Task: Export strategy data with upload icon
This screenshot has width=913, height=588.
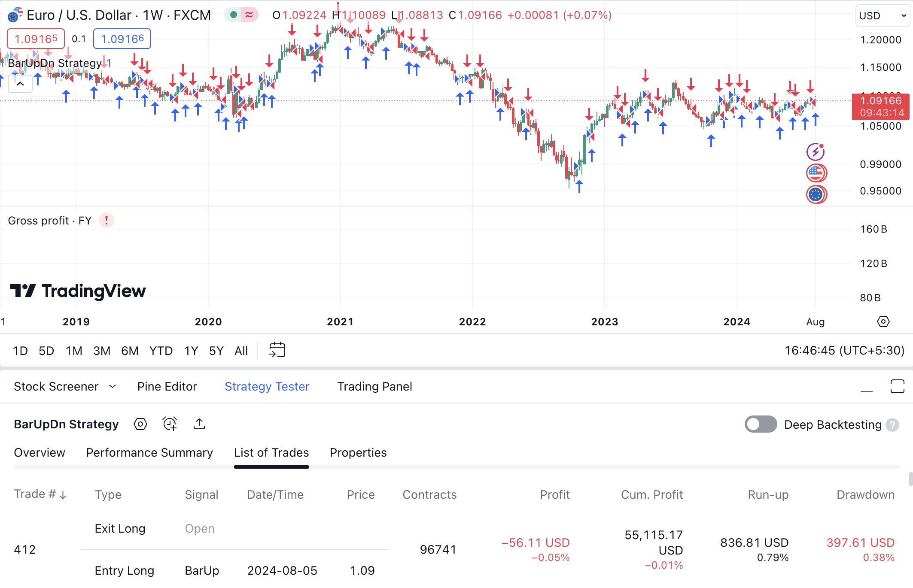Action: [x=199, y=424]
